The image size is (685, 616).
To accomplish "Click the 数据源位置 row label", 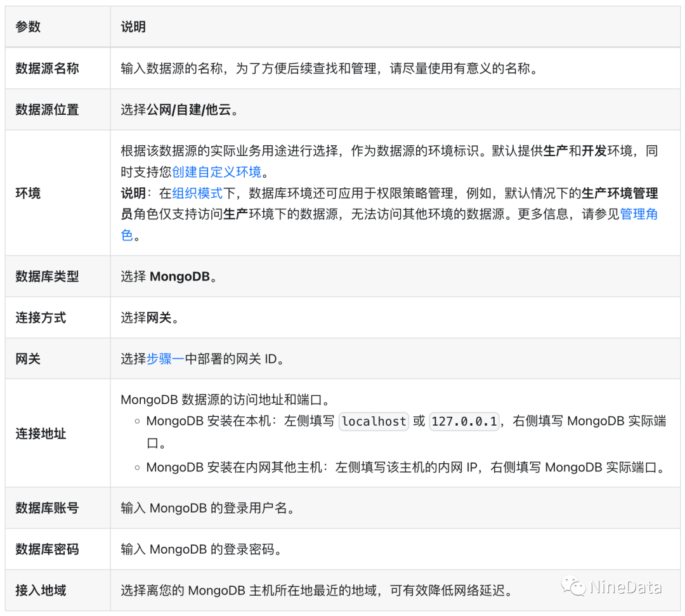I will coord(47,109).
